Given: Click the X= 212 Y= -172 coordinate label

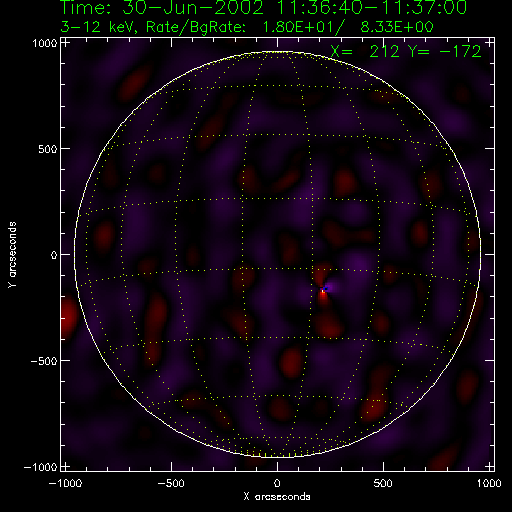Looking at the screenshot, I should 406,51.
